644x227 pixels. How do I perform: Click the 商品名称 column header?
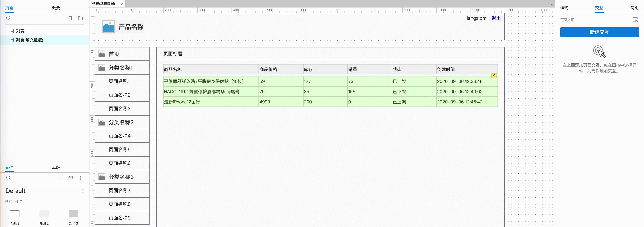(211, 69)
